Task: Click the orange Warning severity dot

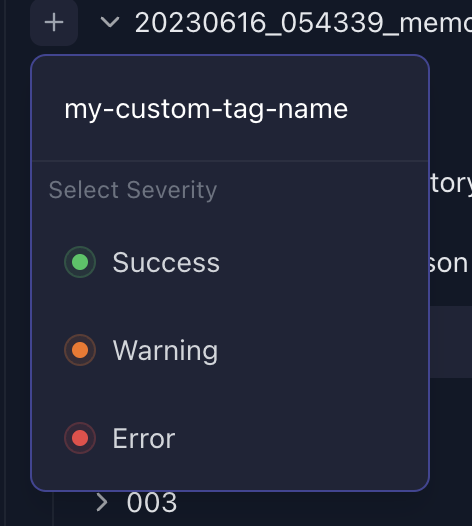Action: [80, 350]
